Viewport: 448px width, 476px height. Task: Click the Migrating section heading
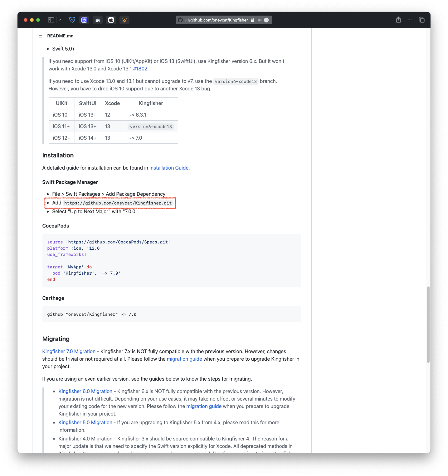coord(56,339)
